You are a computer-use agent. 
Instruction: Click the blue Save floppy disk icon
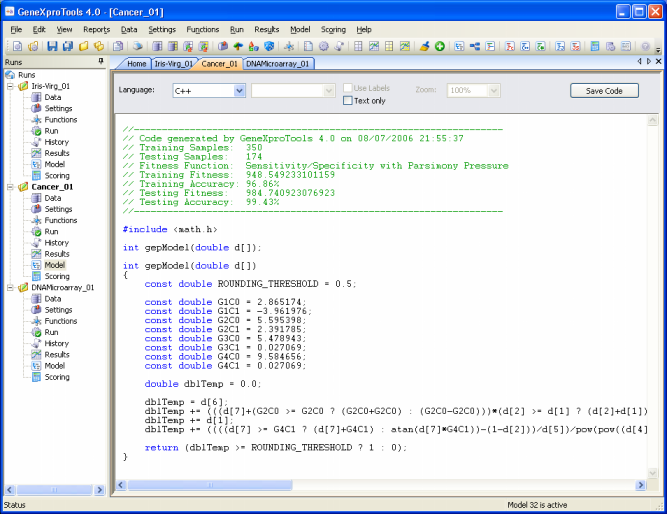[x=52, y=46]
